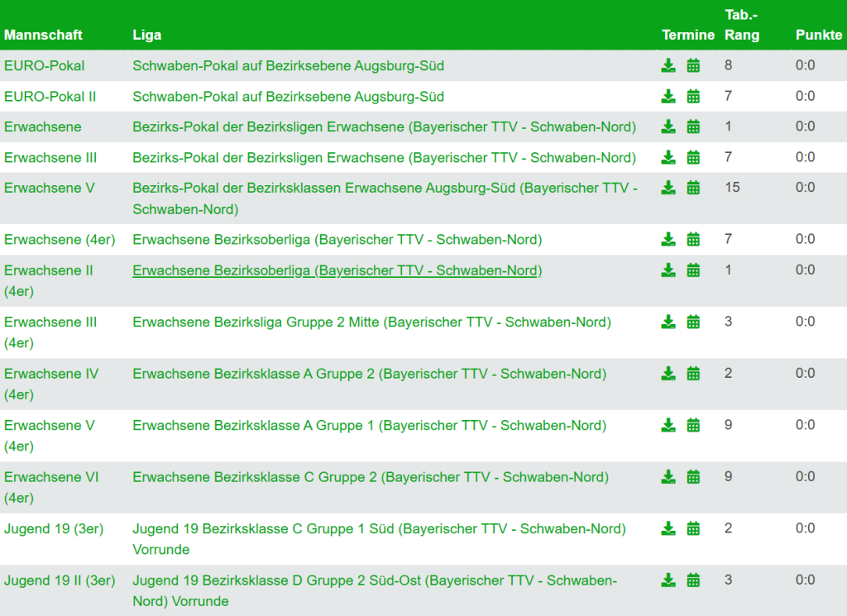This screenshot has width=847, height=616.
Task: Open calendar for Erwachsene IV (4er) row
Action: pos(693,374)
